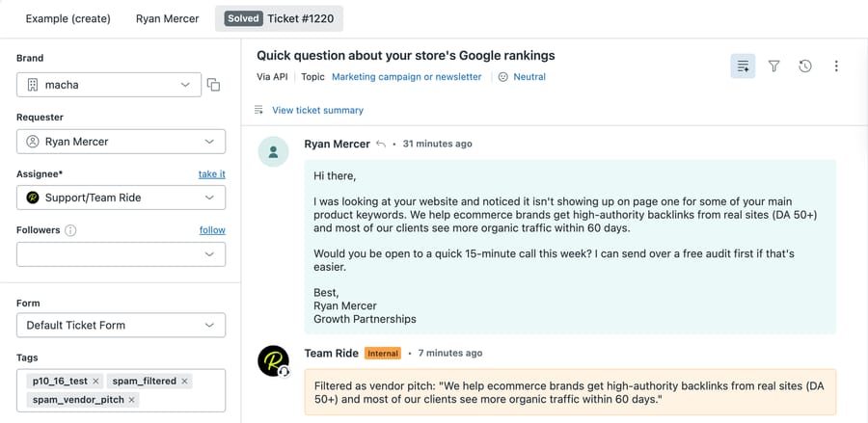The width and height of the screenshot is (868, 423).
Task: Click the 'follow' link
Action: (x=212, y=230)
